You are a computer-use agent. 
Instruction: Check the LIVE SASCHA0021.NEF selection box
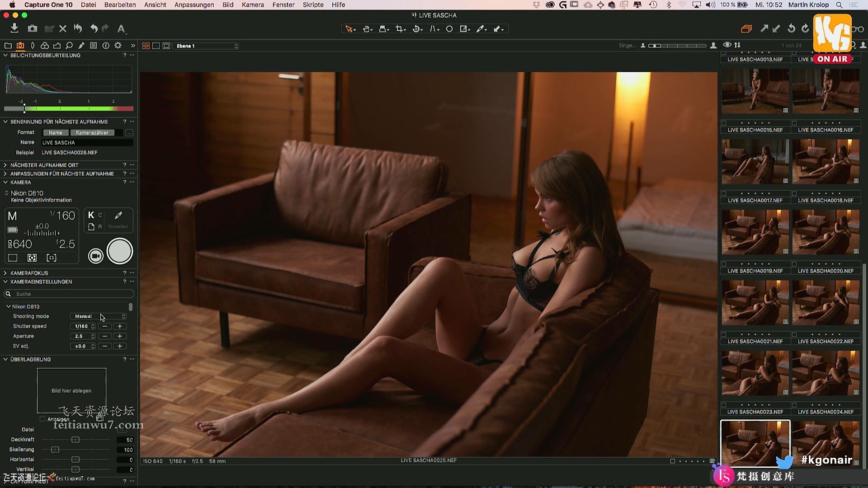click(x=724, y=334)
